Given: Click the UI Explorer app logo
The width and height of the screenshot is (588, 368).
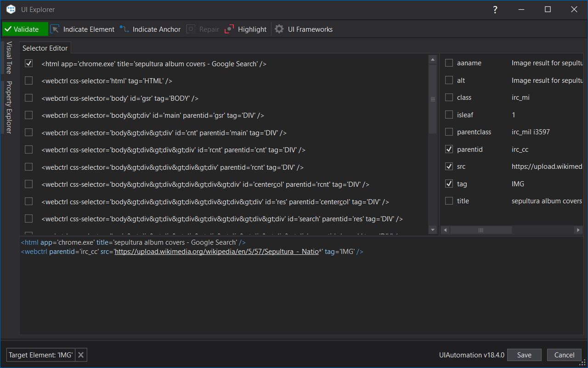Looking at the screenshot, I should (x=11, y=10).
